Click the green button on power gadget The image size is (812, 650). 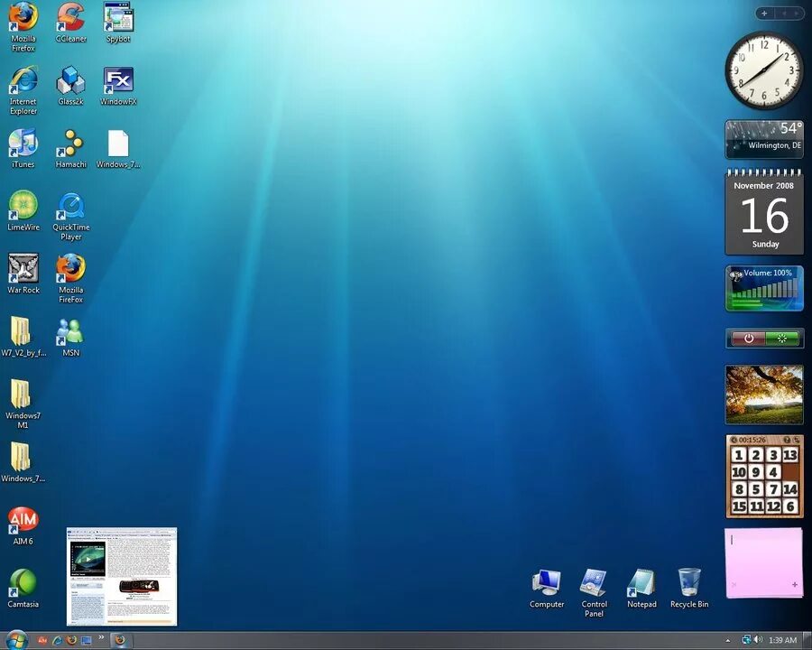[x=781, y=339]
